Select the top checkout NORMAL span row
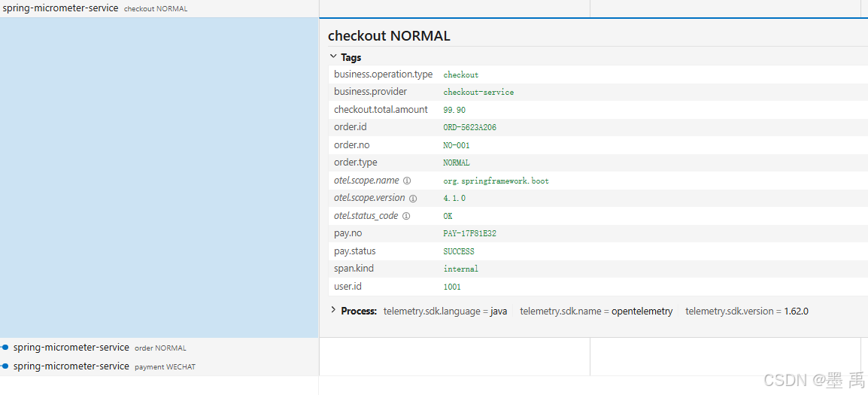Image resolution: width=868 pixels, height=395 pixels. 159,8
